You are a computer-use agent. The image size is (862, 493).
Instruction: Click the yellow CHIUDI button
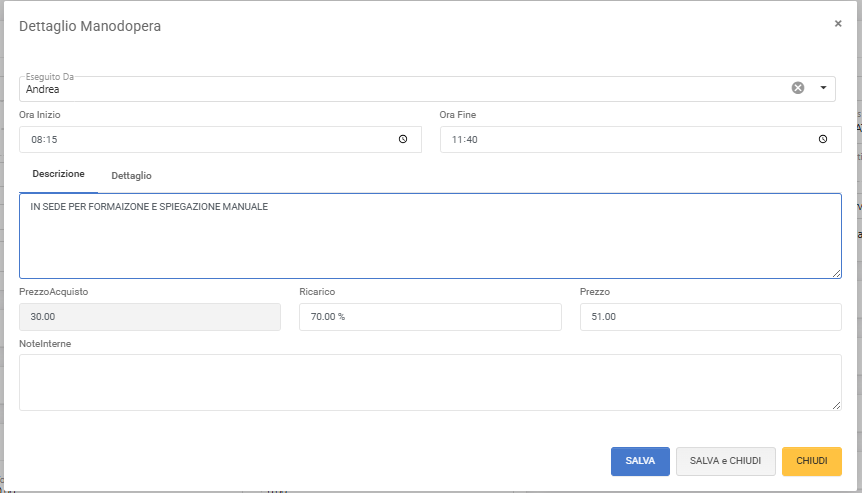811,461
